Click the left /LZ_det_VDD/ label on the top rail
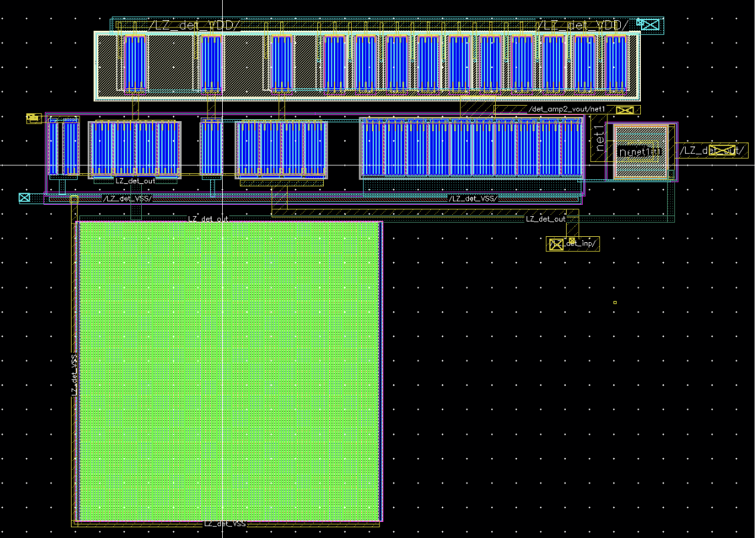 pos(194,25)
